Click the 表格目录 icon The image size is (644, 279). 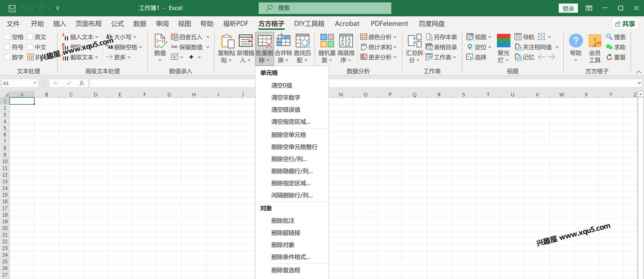tap(441, 47)
